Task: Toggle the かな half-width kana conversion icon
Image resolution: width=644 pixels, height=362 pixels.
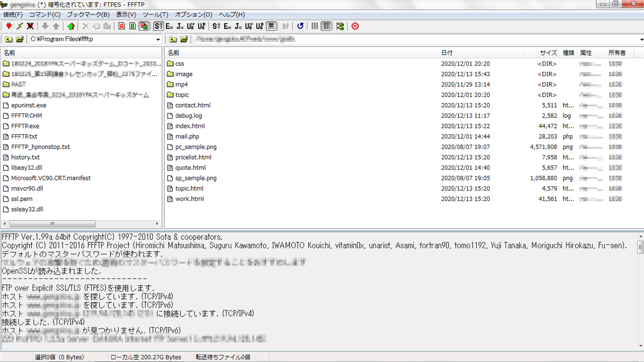Action: 285,26
